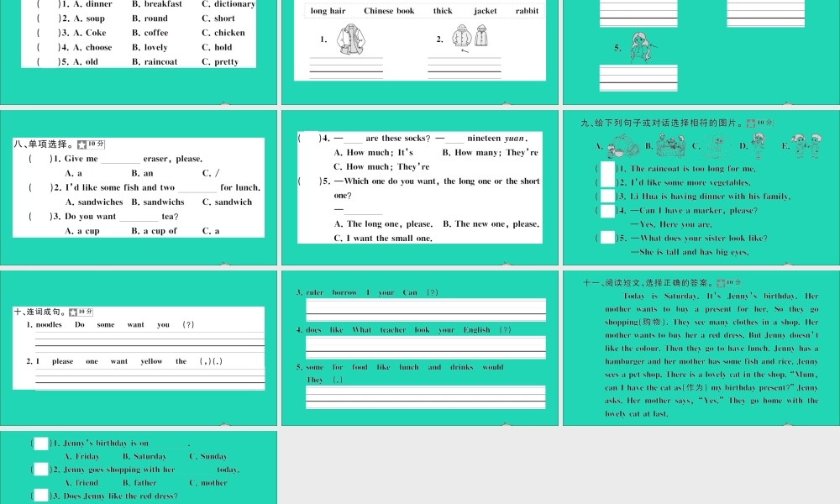This screenshot has width=840, height=504.
Task: Click option 'B. Saturday' for Jenny's birthday
Action: (x=144, y=456)
